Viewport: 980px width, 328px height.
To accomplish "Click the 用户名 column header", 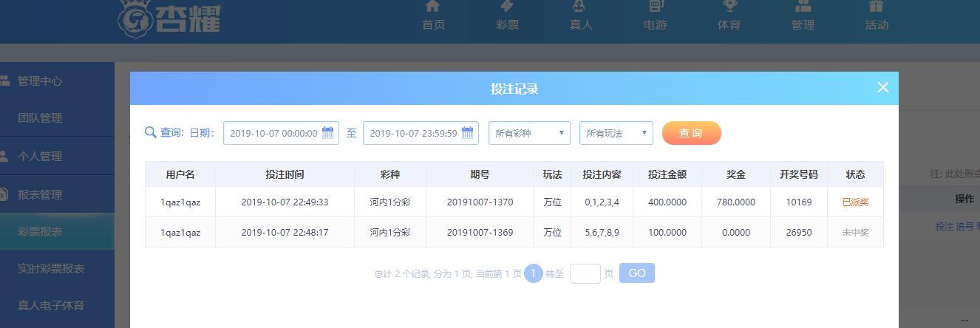I will click(180, 174).
